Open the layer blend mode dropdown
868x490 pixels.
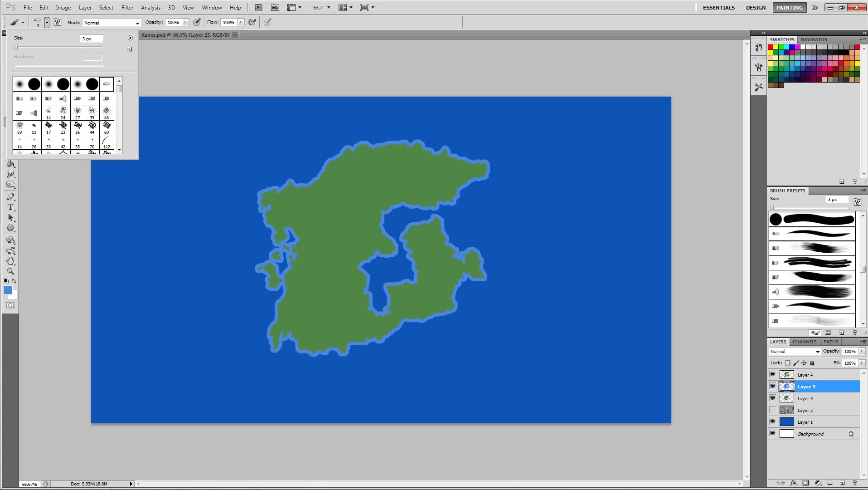tap(795, 352)
